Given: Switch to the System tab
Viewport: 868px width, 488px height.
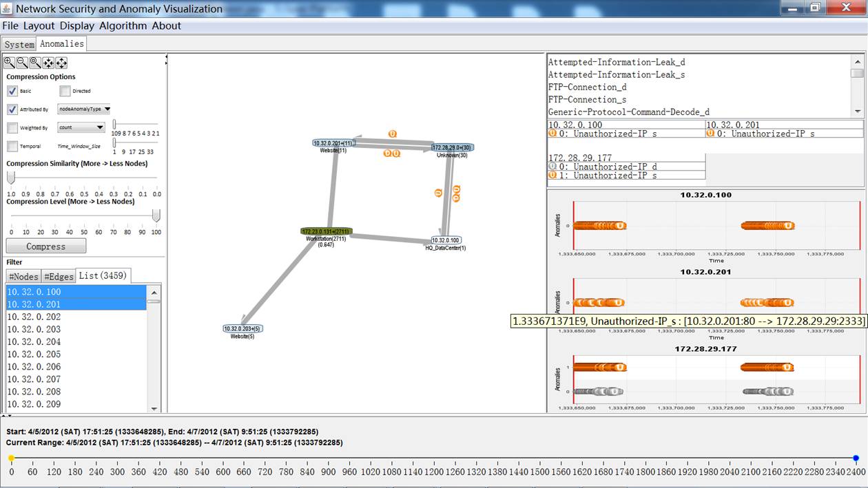Looking at the screenshot, I should [x=19, y=44].
